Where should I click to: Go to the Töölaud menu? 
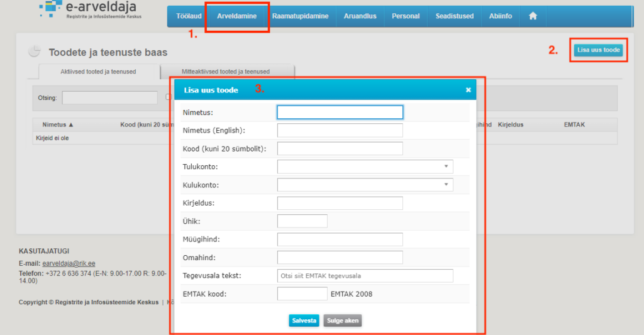tap(189, 16)
